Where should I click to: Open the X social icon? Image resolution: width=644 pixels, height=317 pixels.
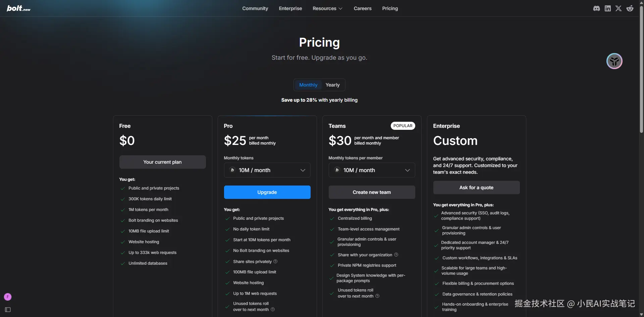click(x=619, y=8)
